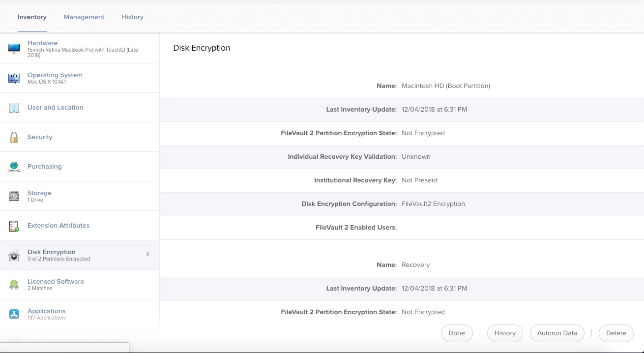Click the '15-inch Retina MacBook Pro' description
The width and height of the screenshot is (644, 353).
point(83,53)
